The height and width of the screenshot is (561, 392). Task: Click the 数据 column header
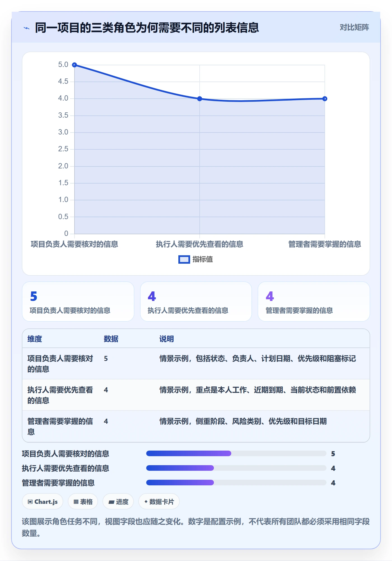(111, 339)
